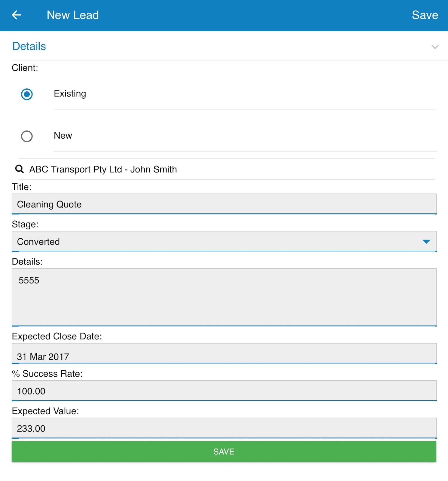
Task: Select the Existing client radio button
Action: click(27, 94)
